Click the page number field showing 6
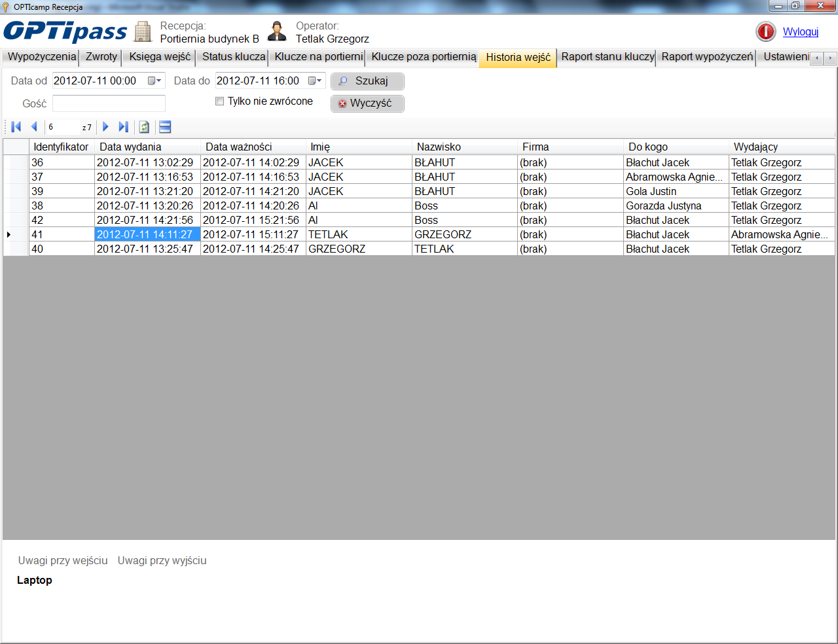Screen dimensions: 838x644 click(x=63, y=127)
